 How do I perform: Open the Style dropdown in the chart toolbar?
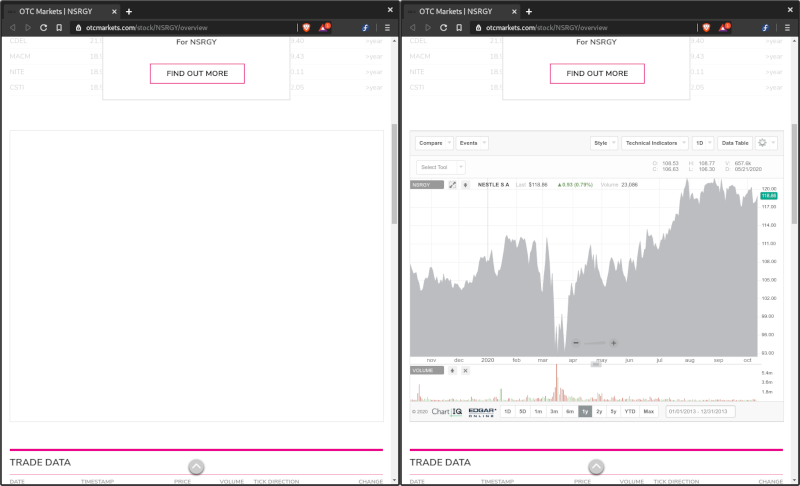coord(604,143)
